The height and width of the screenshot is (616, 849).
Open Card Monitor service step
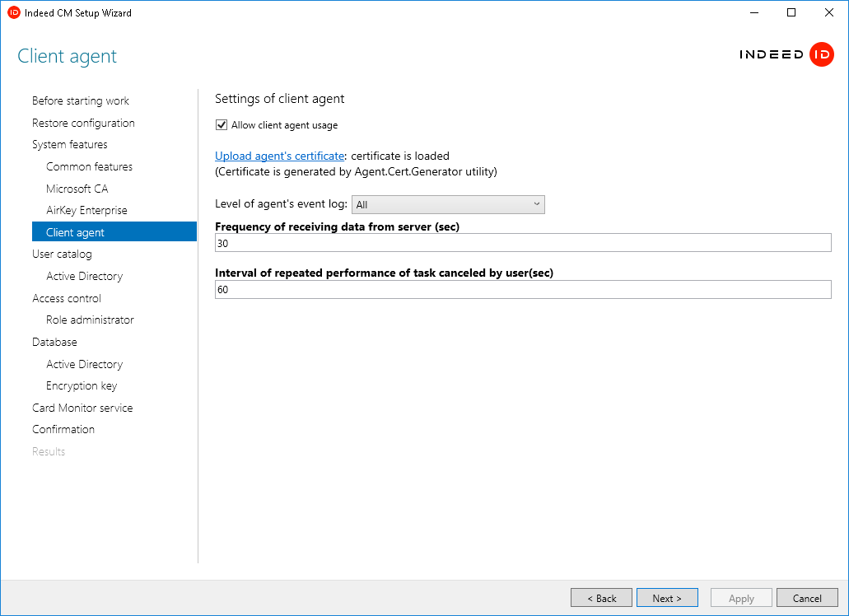(x=82, y=408)
